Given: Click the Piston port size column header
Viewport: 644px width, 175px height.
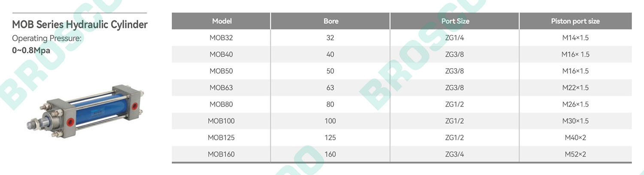Looking at the screenshot, I should 575,21.
